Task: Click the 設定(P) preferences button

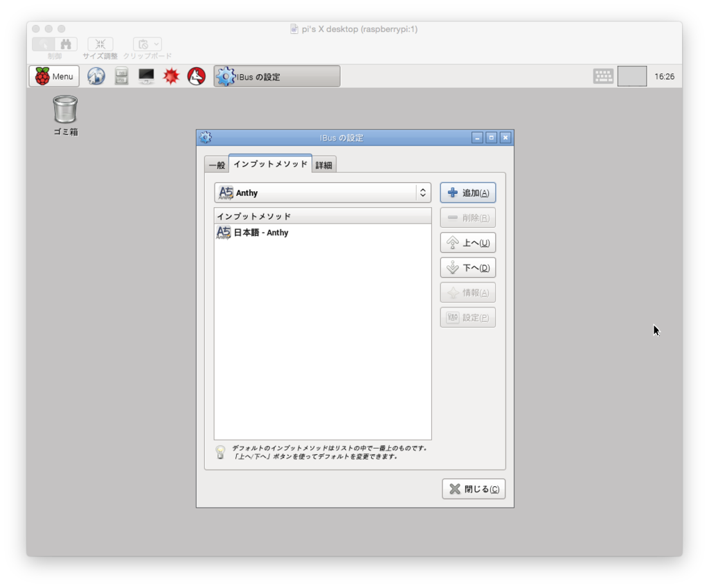Action: [x=468, y=317]
